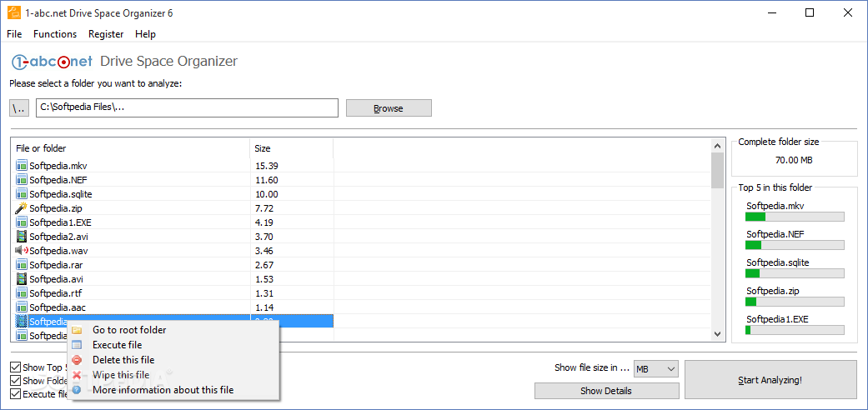The height and width of the screenshot is (410, 868).
Task: Click the Softpedia.mkv file icon
Action: 22,165
